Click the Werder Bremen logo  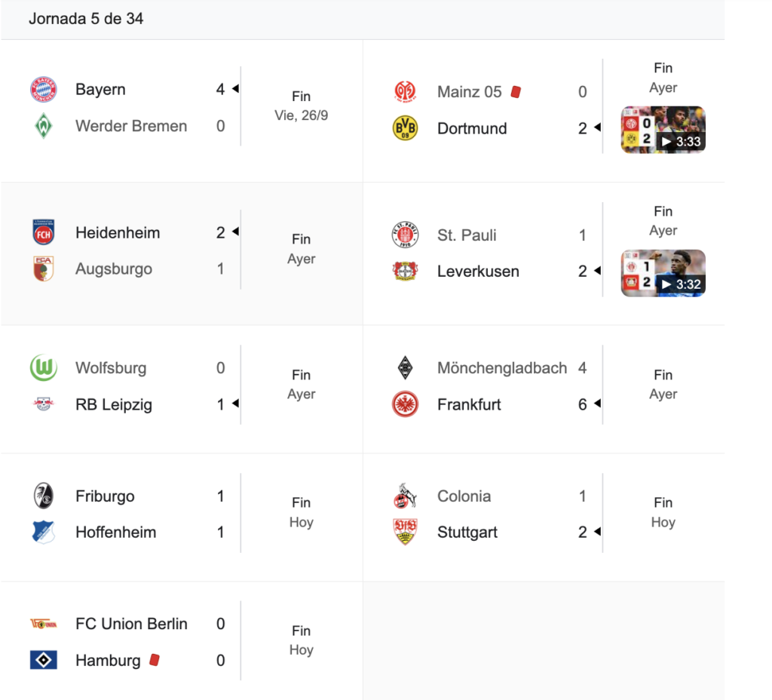43,126
